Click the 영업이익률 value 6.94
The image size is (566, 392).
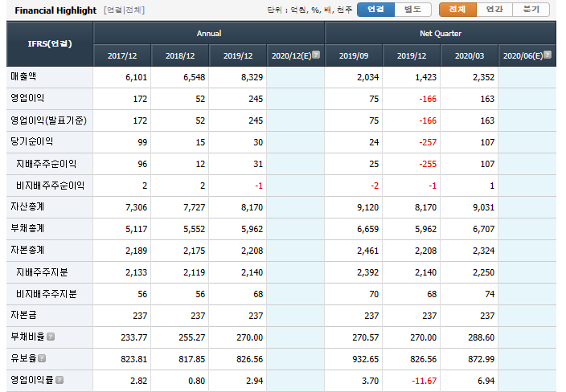[x=486, y=381]
